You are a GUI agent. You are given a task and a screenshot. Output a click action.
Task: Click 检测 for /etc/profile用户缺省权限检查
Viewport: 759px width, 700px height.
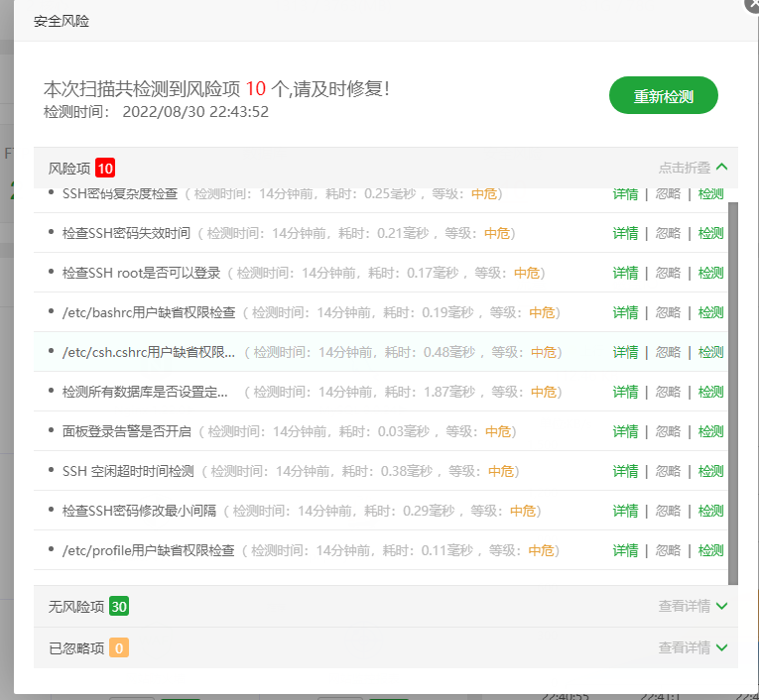pos(710,550)
